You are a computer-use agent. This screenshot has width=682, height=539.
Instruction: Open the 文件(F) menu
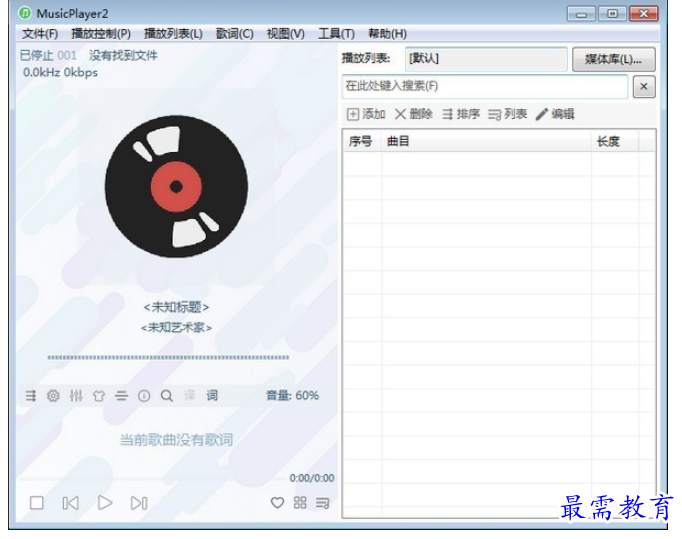[x=40, y=33]
